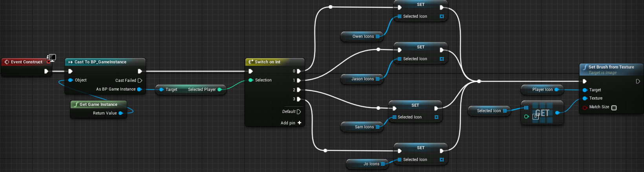The width and height of the screenshot is (644, 172).
Task: Click Target pin on Set Brush node
Action: point(585,90)
